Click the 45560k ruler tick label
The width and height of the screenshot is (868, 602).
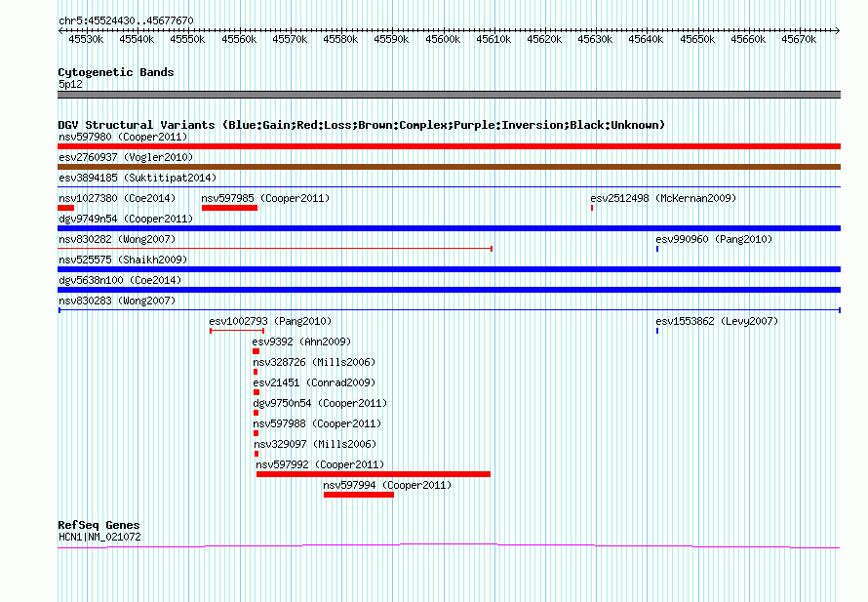click(x=239, y=39)
